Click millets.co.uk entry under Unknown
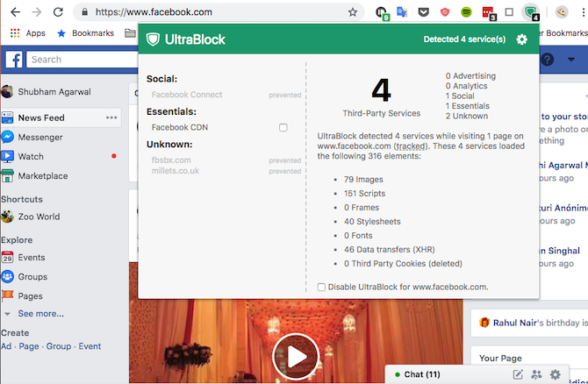Image resolution: width=588 pixels, height=384 pixels. coord(176,171)
